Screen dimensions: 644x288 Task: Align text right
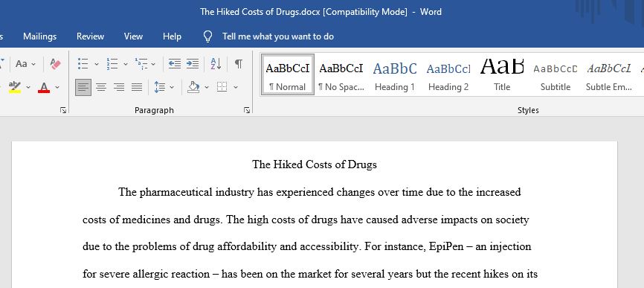coord(119,87)
